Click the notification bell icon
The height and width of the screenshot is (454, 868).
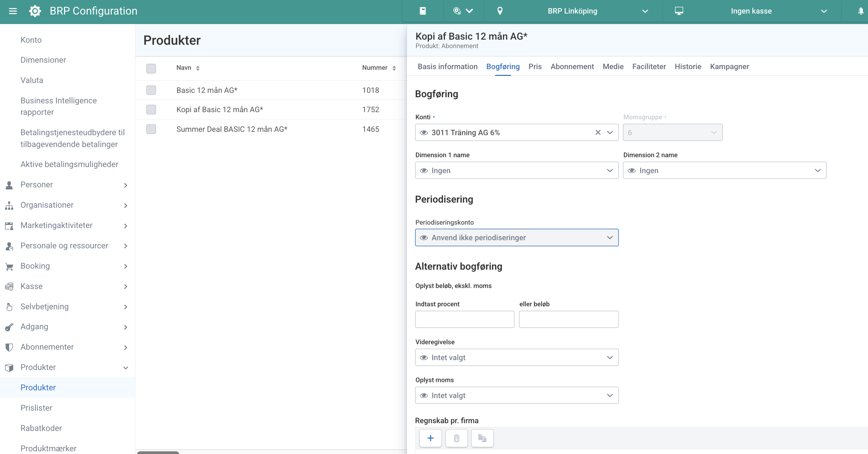pos(860,11)
